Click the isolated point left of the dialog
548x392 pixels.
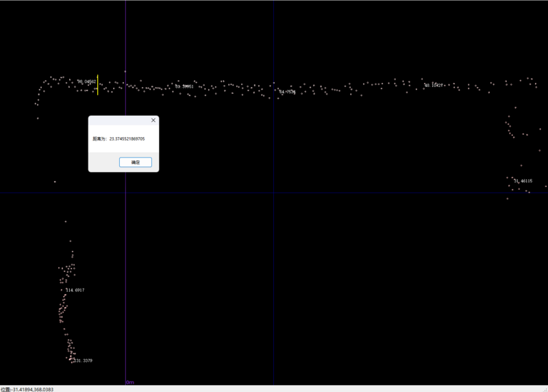coord(55,182)
